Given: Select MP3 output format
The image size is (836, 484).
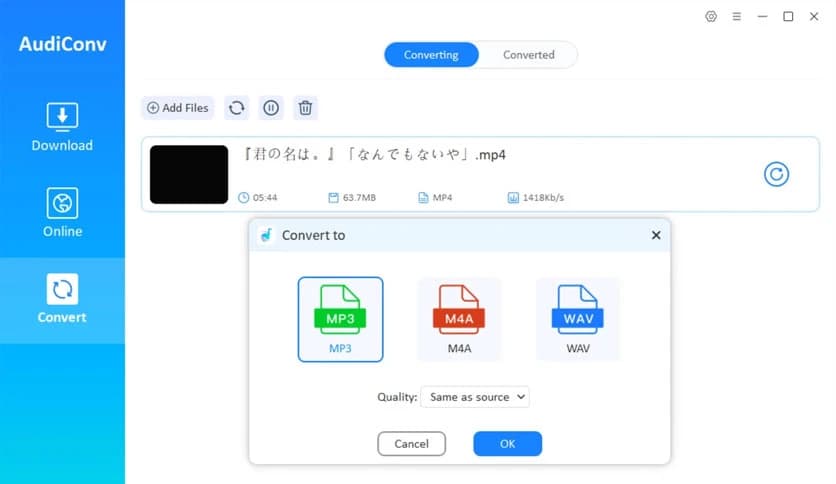Looking at the screenshot, I should coord(340,319).
